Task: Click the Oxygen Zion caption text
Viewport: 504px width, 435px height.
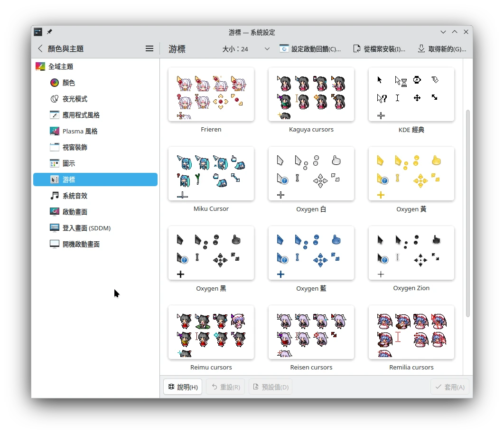Action: pos(411,288)
